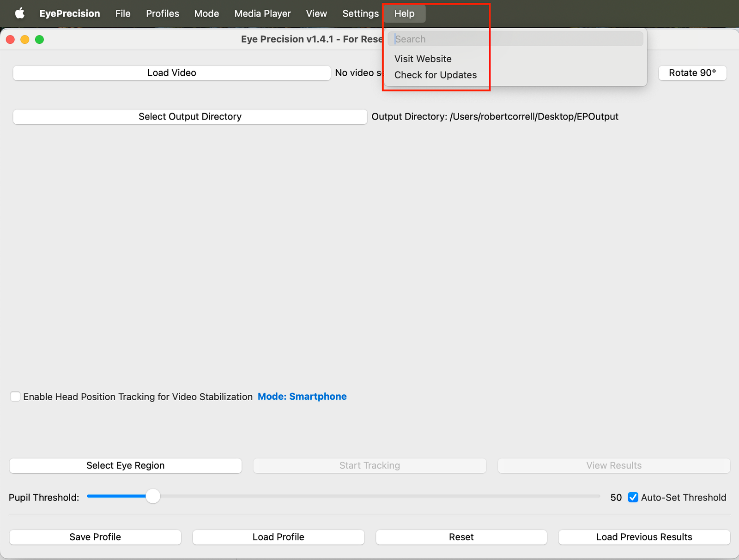The image size is (739, 560).
Task: Click the Load Previous Results button
Action: (x=643, y=537)
